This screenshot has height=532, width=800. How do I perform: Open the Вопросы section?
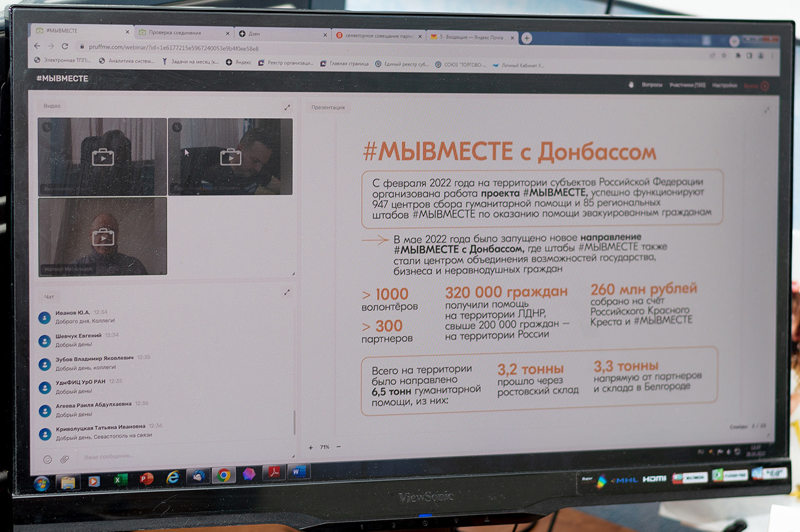652,85
